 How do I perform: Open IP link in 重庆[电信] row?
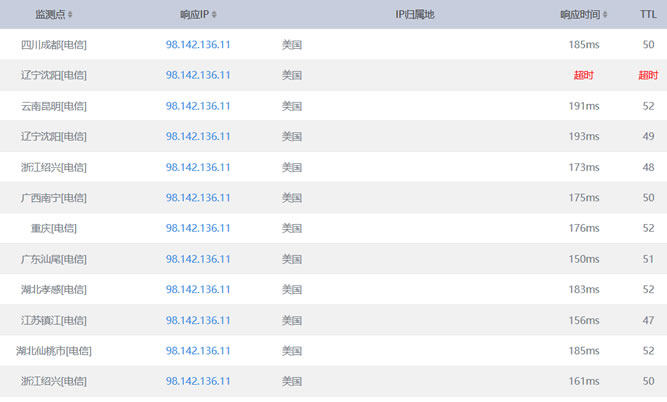(x=198, y=229)
